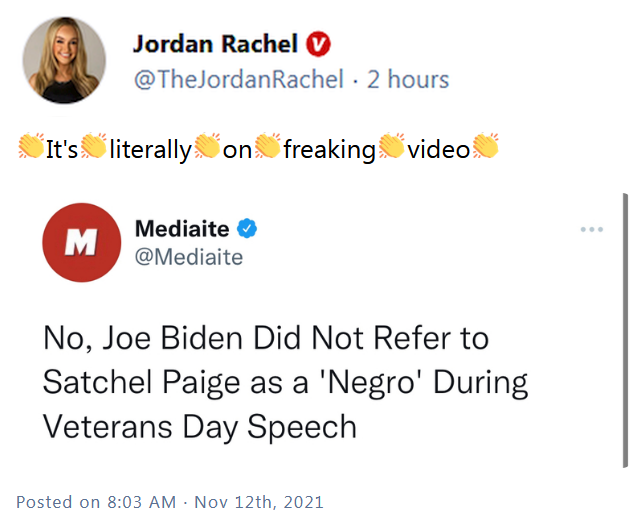Screen dimensions: 634x520
Task: Click the blue verified checkmark next to Mediaite
Action: click(248, 229)
